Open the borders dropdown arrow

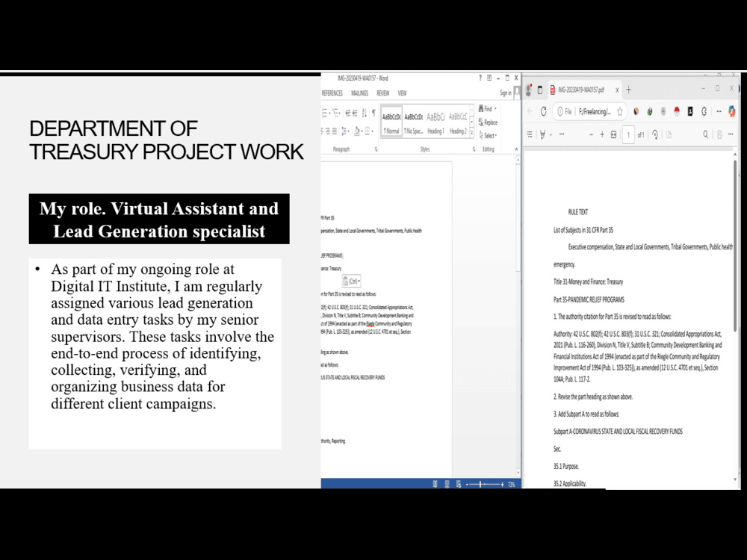(372, 131)
